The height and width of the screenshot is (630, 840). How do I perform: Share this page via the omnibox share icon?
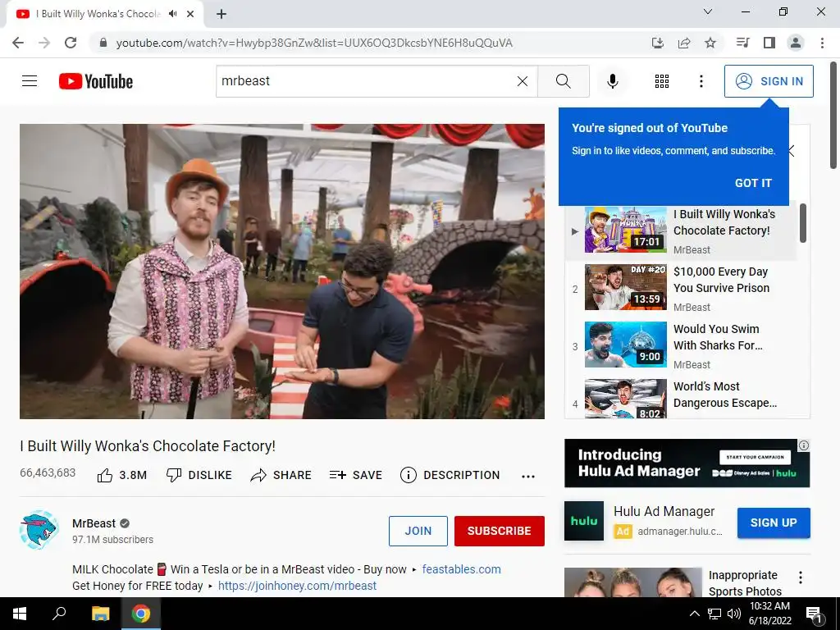point(683,43)
